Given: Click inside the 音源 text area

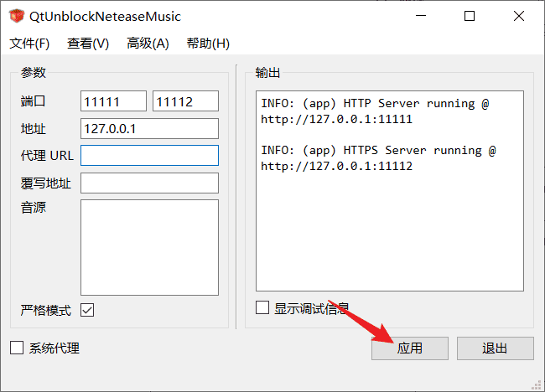Looking at the screenshot, I should pos(149,247).
